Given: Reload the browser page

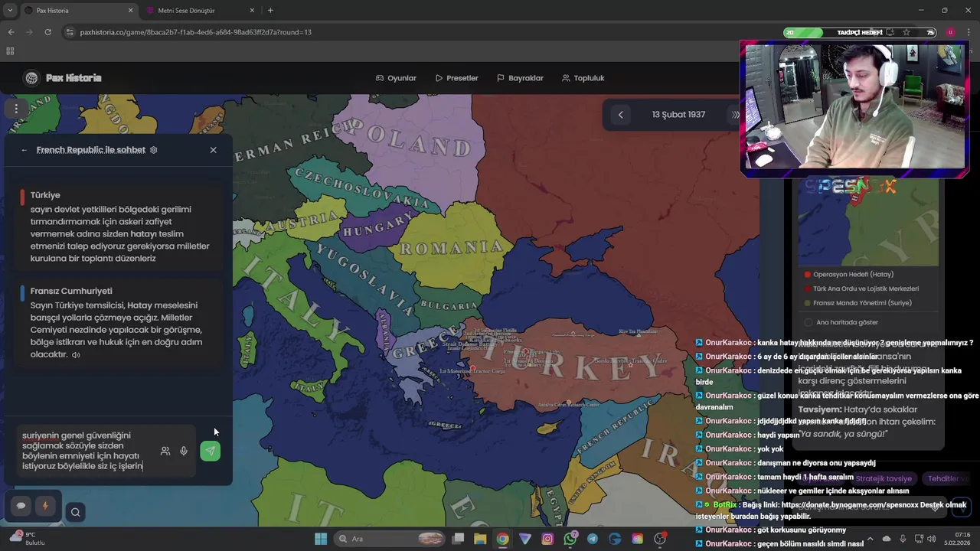Looking at the screenshot, I should coord(47,32).
